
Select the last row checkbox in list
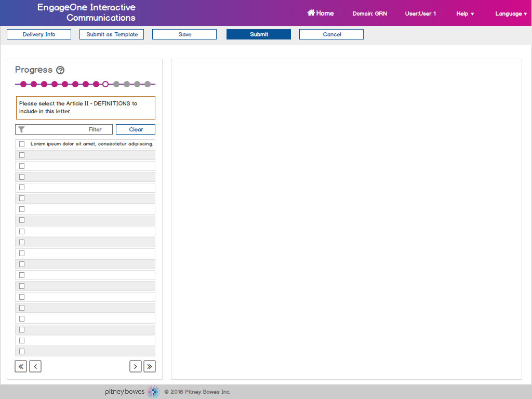click(x=22, y=351)
